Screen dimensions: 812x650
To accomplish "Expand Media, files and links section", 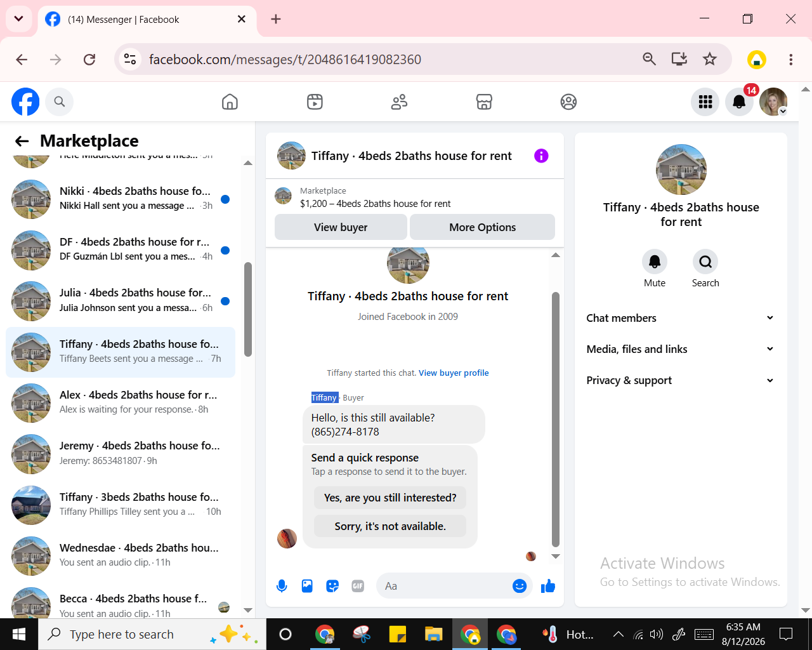I will tap(681, 349).
